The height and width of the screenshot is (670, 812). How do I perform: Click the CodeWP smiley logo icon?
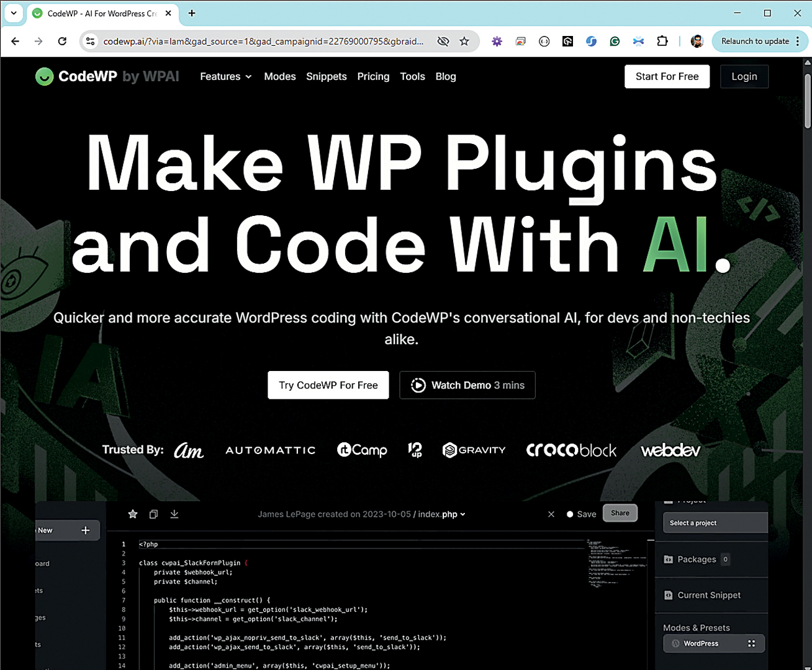coord(44,76)
